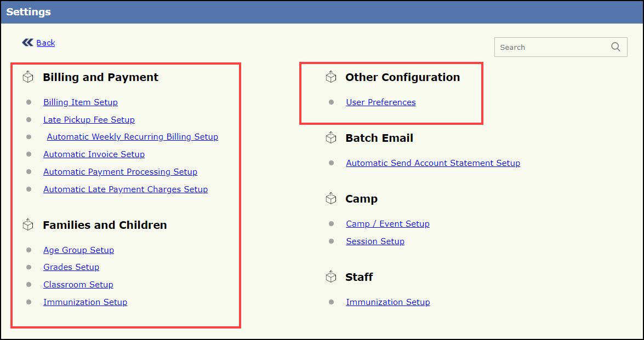Click the cube icon beside Billing and Payment

click(28, 77)
